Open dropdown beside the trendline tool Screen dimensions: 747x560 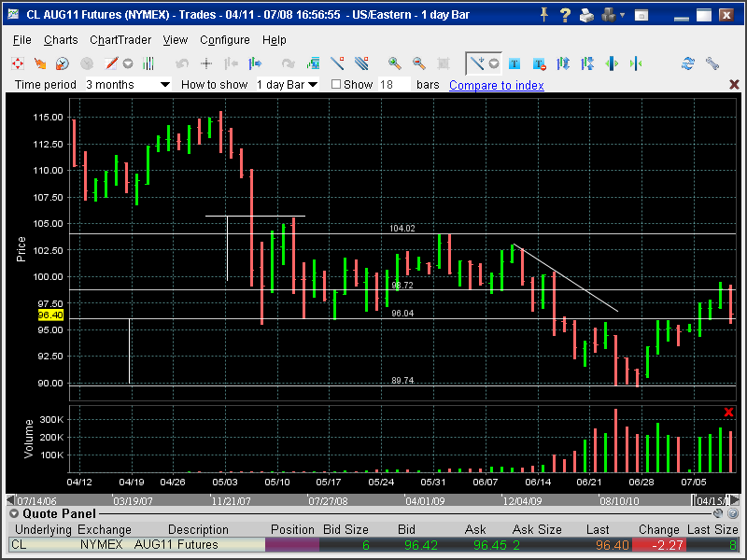[494, 63]
